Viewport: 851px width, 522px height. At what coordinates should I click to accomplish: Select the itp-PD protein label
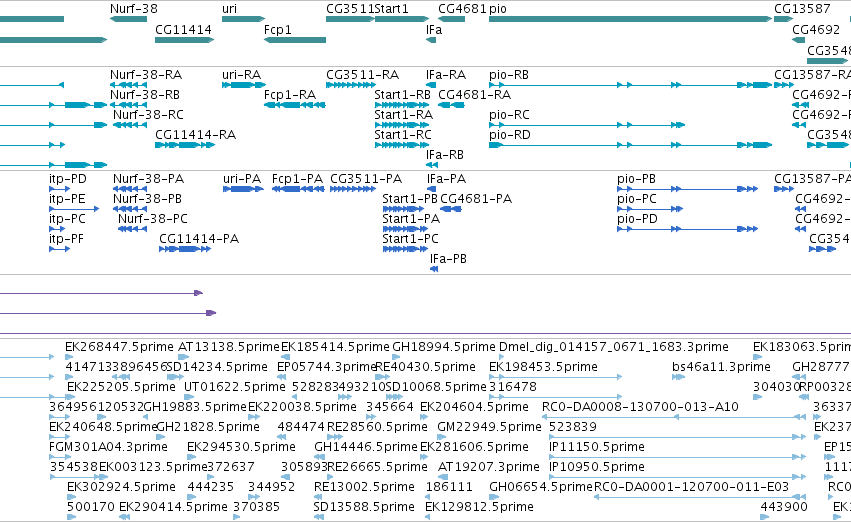click(x=68, y=179)
